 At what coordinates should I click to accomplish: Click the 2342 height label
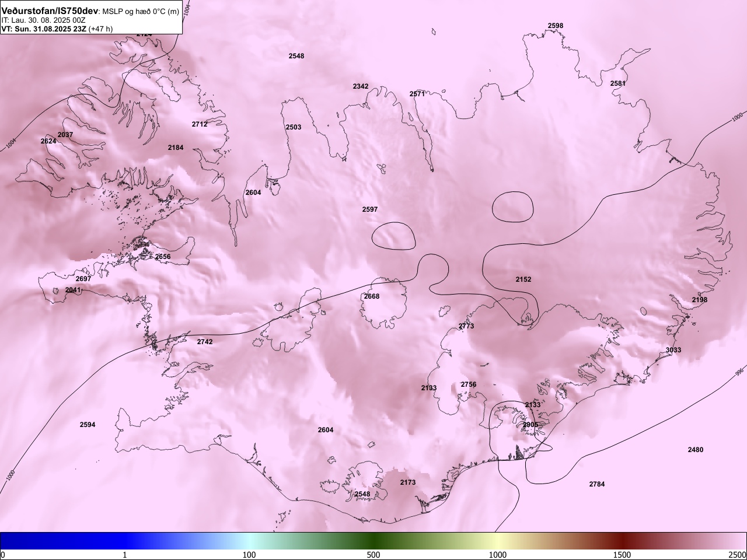point(361,86)
